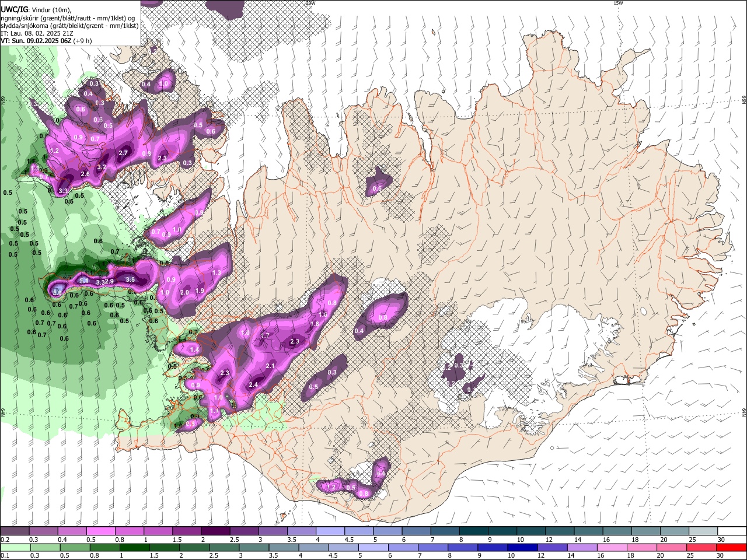Click the '3.2' snowfall value on the map
Screen dimensions: 747x560
(102, 167)
